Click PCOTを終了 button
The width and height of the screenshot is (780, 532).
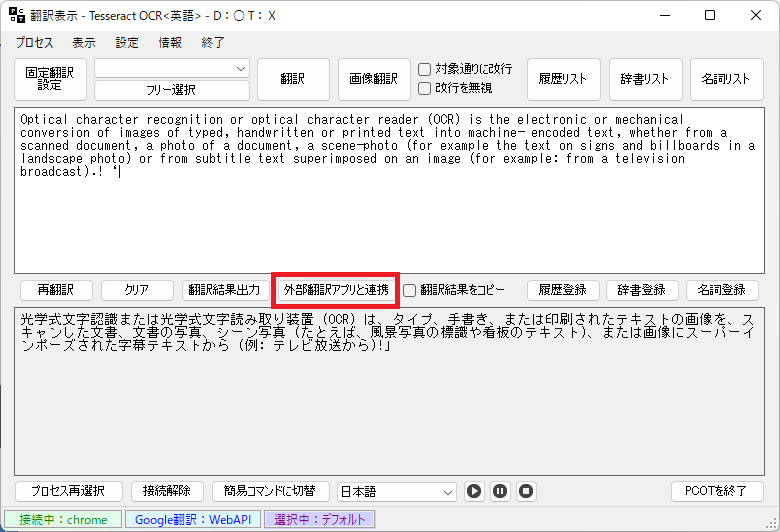716,491
